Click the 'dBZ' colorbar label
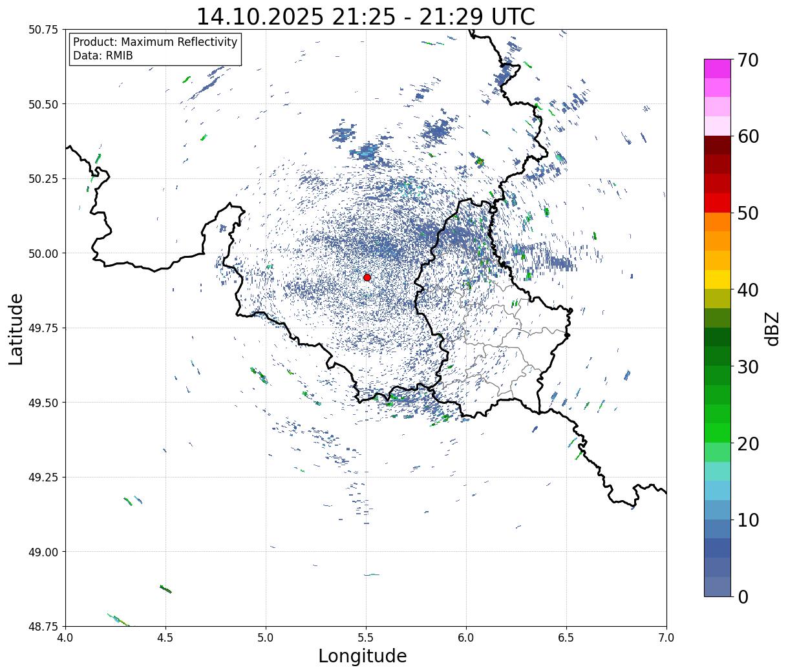 [x=772, y=328]
